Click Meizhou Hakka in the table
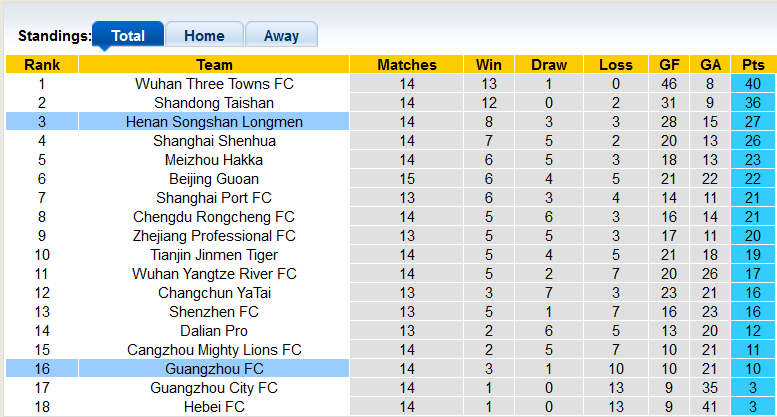 coord(214,160)
